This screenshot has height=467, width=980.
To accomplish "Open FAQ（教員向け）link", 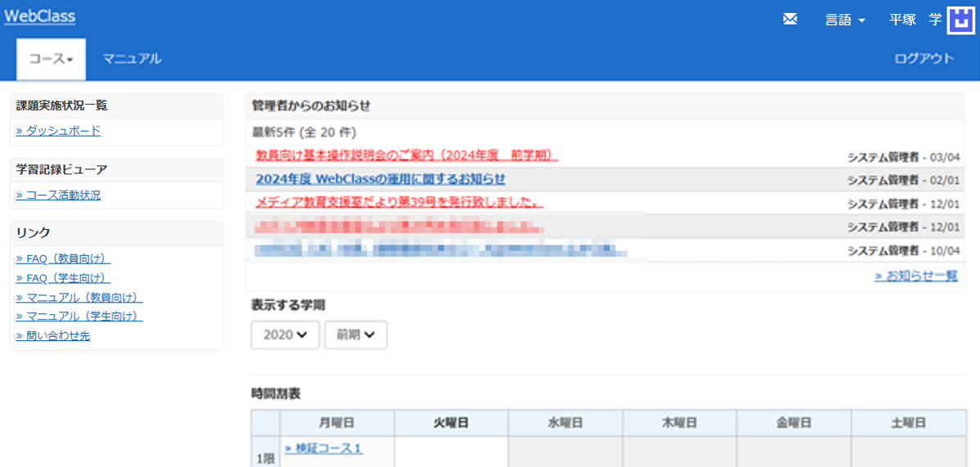I will click(x=63, y=258).
